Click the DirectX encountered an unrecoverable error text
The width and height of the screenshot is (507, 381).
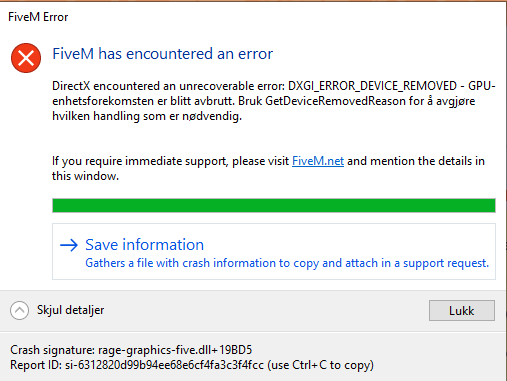(x=168, y=86)
